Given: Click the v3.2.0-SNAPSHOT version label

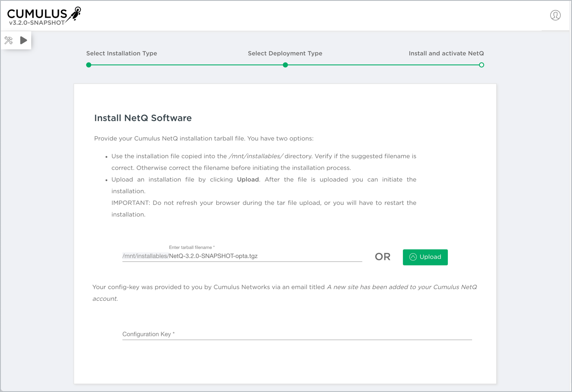Looking at the screenshot, I should coord(37,23).
